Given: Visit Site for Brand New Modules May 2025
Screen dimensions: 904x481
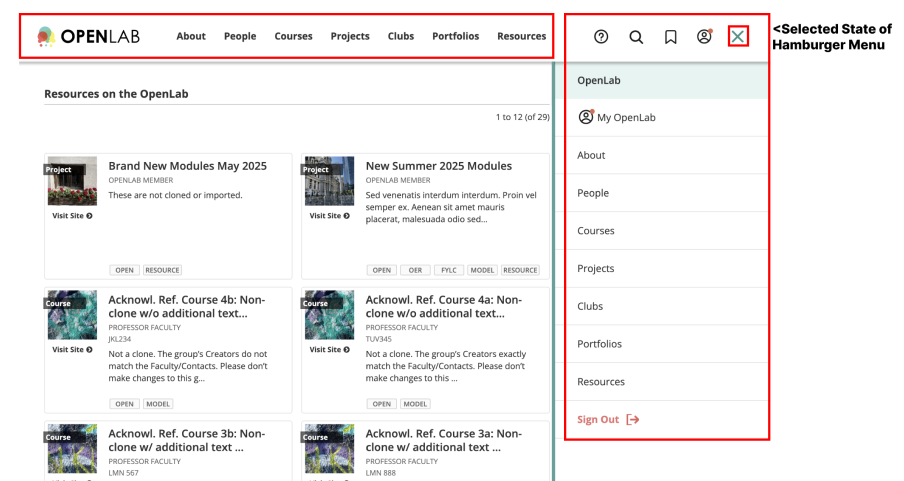Looking at the screenshot, I should [72, 216].
